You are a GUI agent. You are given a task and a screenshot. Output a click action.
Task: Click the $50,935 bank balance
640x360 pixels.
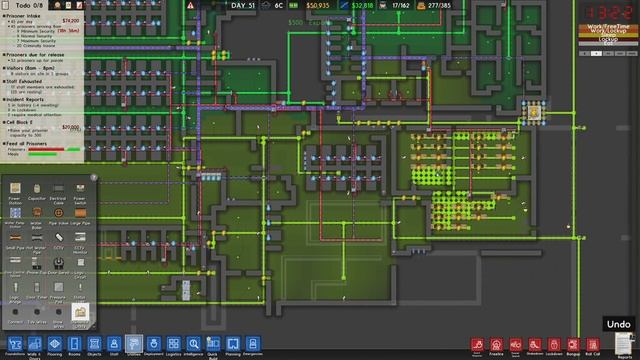[318, 6]
